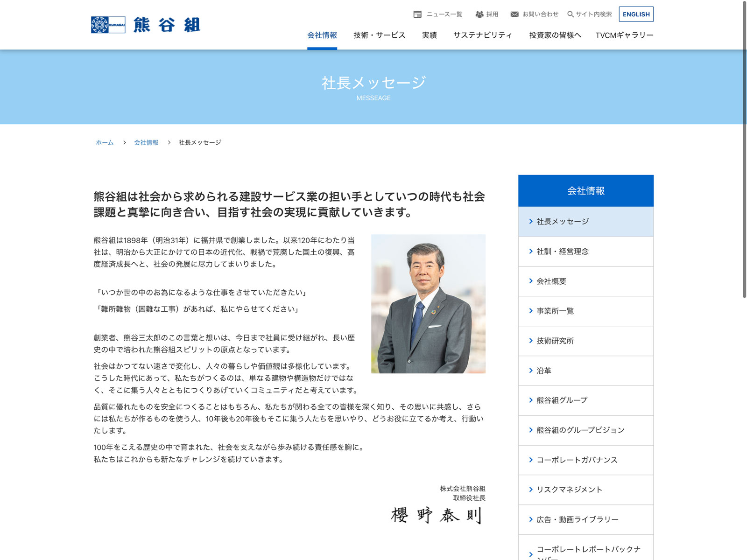The height and width of the screenshot is (560, 747).
Task: Click the Kumagai Gumi logo
Action: tap(145, 25)
